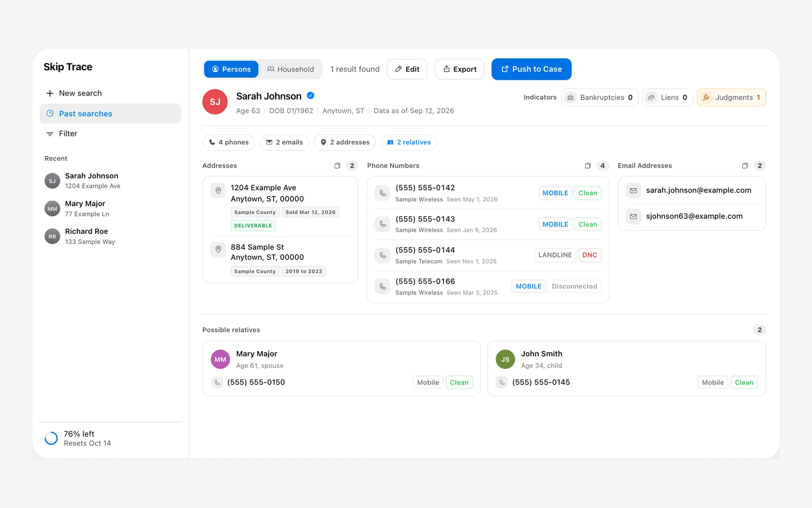Copy all addresses icon

click(337, 166)
